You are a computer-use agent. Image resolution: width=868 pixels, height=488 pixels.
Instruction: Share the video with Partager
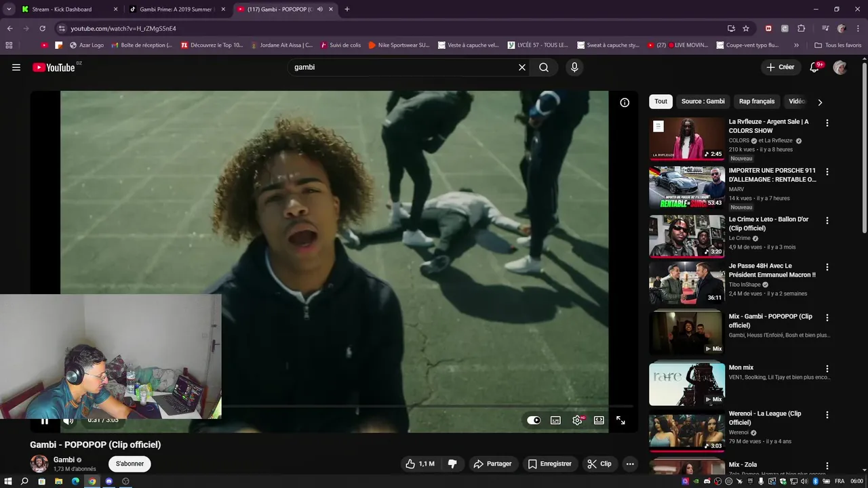tap(492, 464)
